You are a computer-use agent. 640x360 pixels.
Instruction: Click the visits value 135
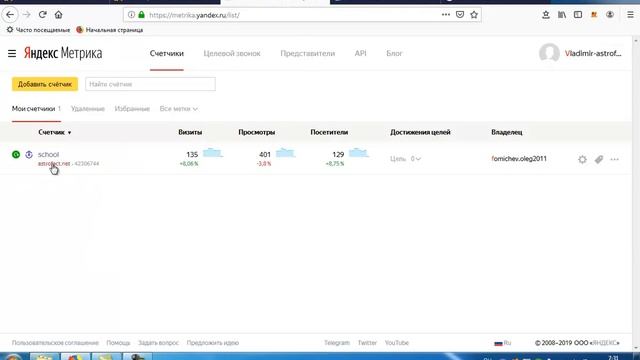[192, 154]
